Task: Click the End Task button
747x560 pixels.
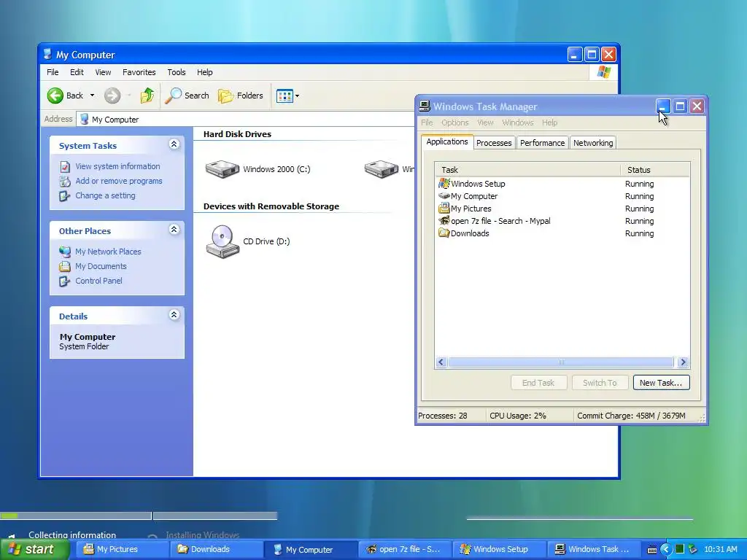Action: click(538, 383)
